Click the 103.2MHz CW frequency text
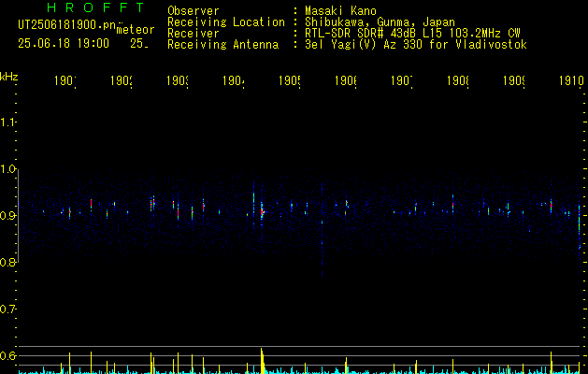The height and width of the screenshot is (374, 588). pyautogui.click(x=485, y=34)
